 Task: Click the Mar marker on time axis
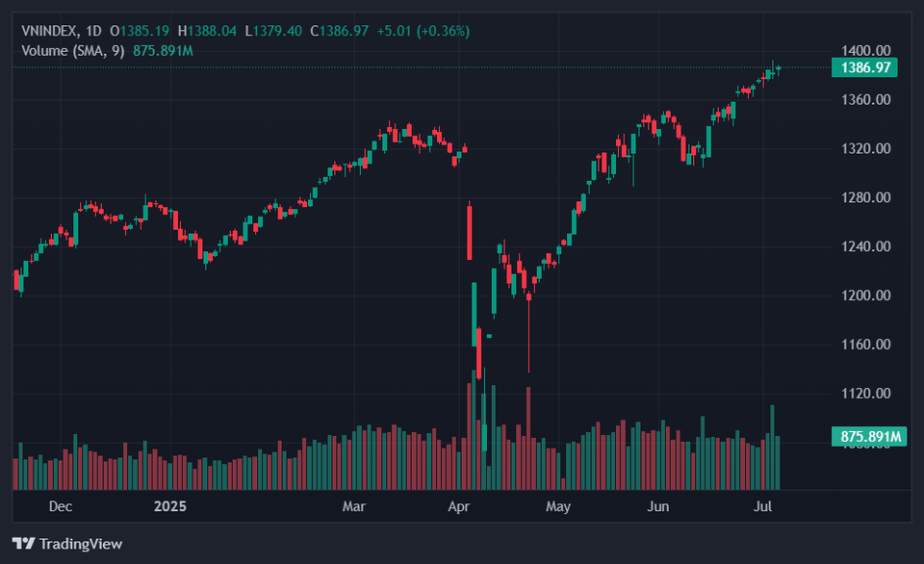pos(353,506)
